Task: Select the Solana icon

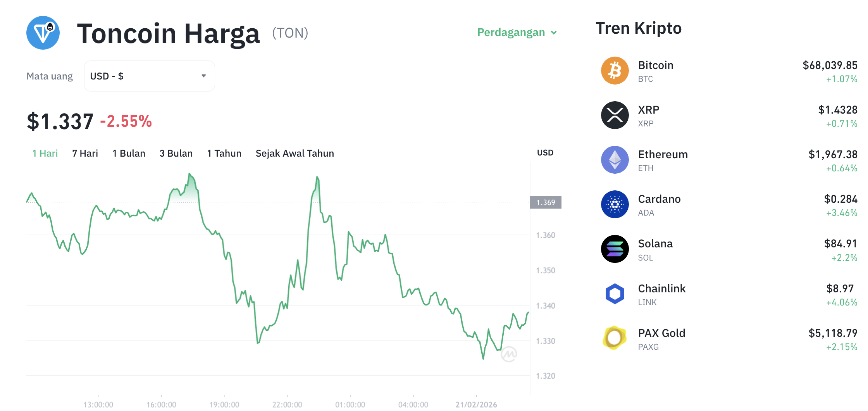Action: pos(614,249)
